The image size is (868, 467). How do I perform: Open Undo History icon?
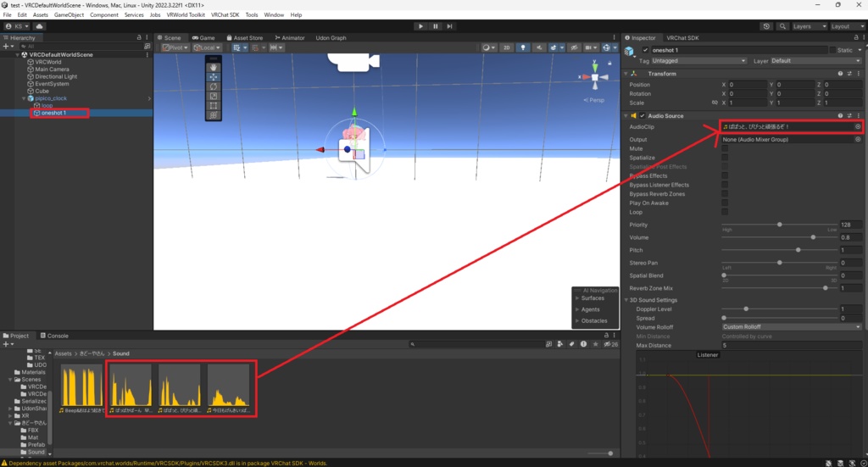click(x=766, y=26)
